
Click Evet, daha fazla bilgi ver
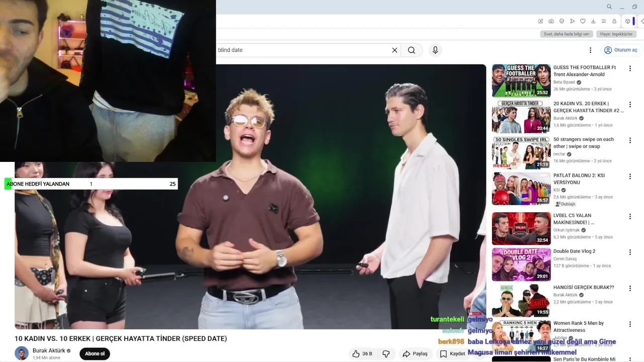click(567, 34)
